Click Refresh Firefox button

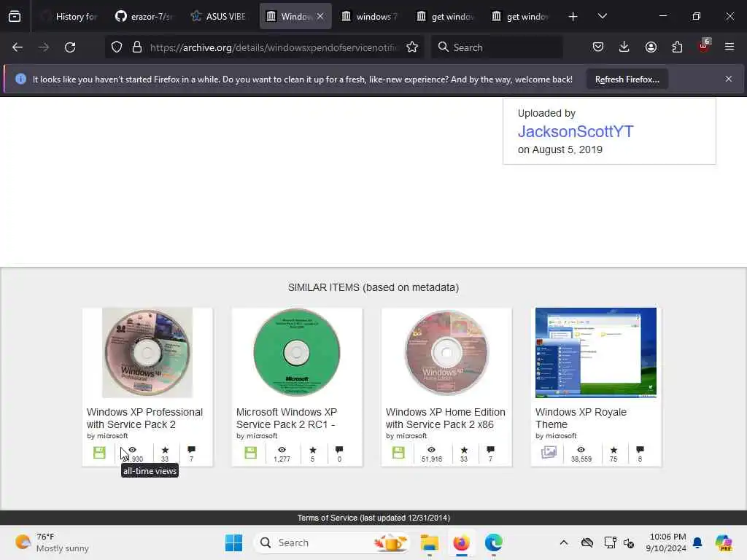(x=627, y=79)
